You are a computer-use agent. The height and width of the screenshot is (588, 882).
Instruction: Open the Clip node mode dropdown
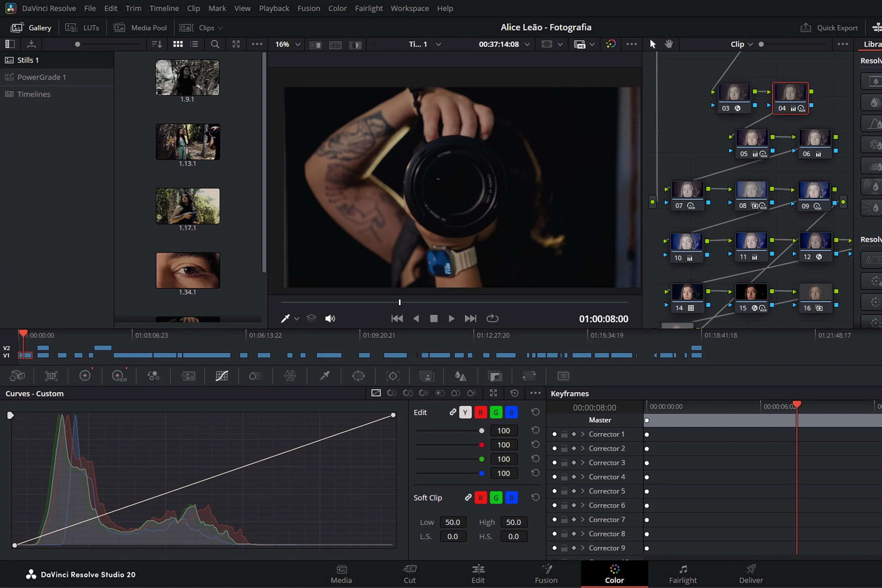tap(741, 44)
